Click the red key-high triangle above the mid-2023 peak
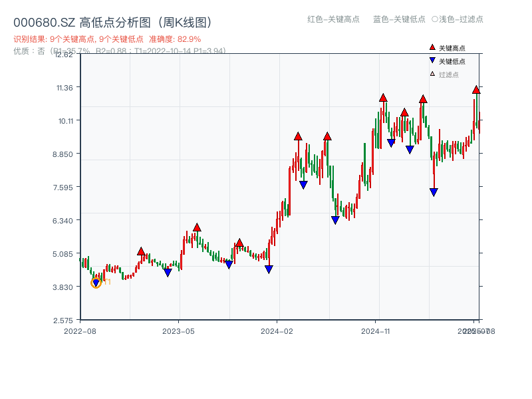532x399 pixels. (197, 227)
